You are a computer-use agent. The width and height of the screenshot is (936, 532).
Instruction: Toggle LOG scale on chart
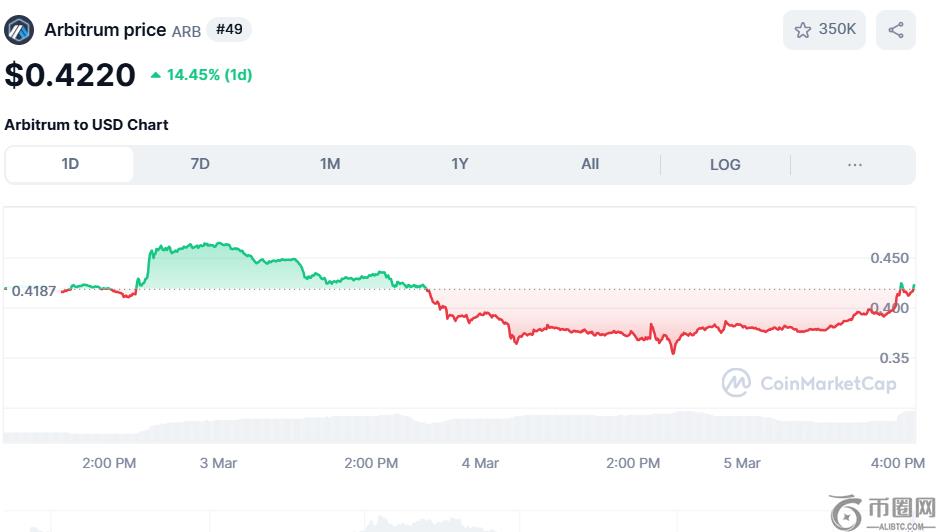tap(725, 164)
